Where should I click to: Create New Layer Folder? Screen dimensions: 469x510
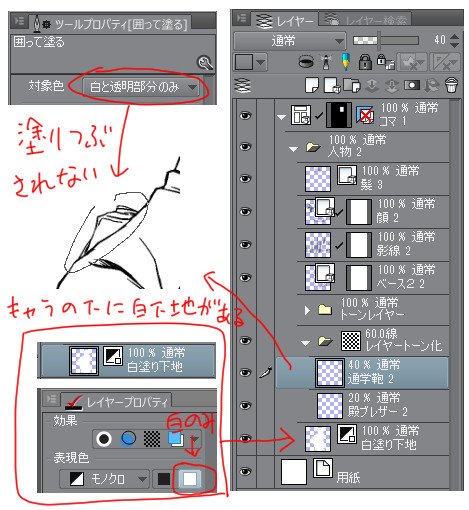click(x=351, y=86)
